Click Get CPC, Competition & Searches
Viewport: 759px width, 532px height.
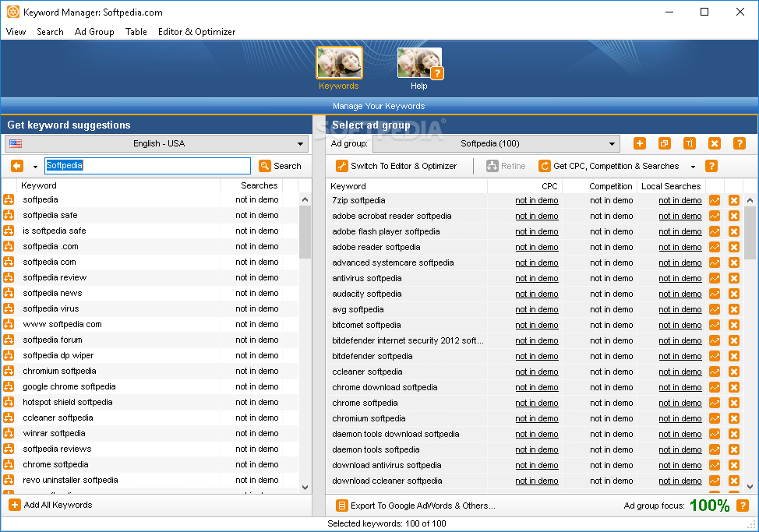click(x=609, y=166)
